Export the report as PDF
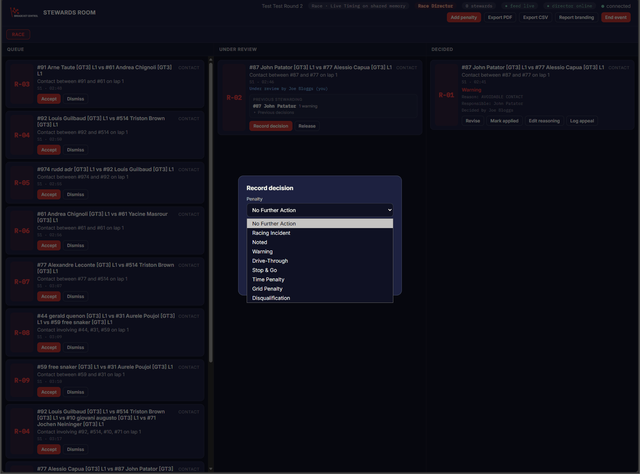Viewport: 640px width, 474px height. point(500,17)
